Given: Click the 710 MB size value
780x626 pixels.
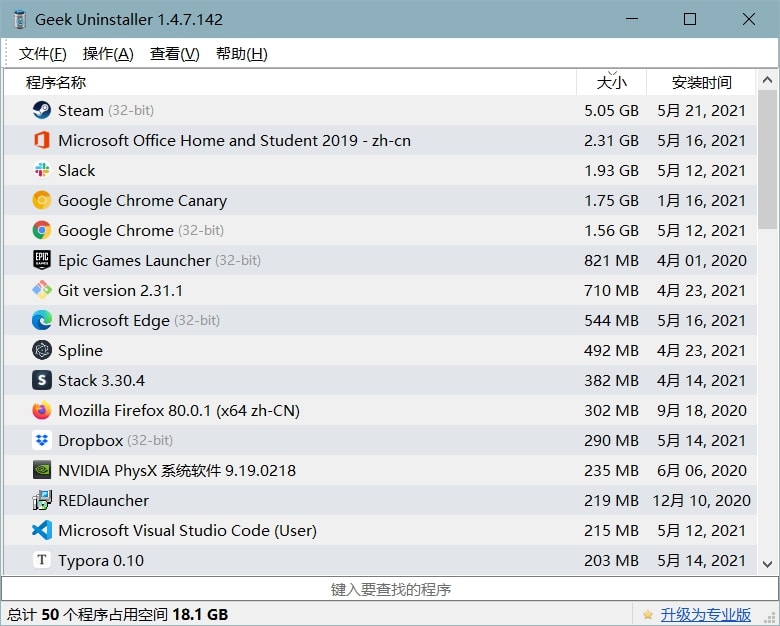Looking at the screenshot, I should coord(611,290).
